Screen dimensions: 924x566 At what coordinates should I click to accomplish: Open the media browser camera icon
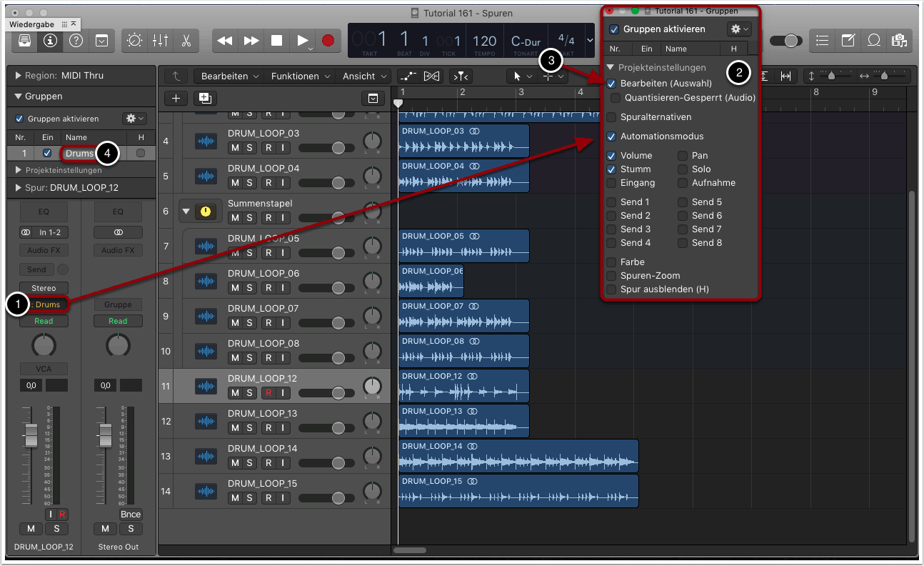point(898,41)
